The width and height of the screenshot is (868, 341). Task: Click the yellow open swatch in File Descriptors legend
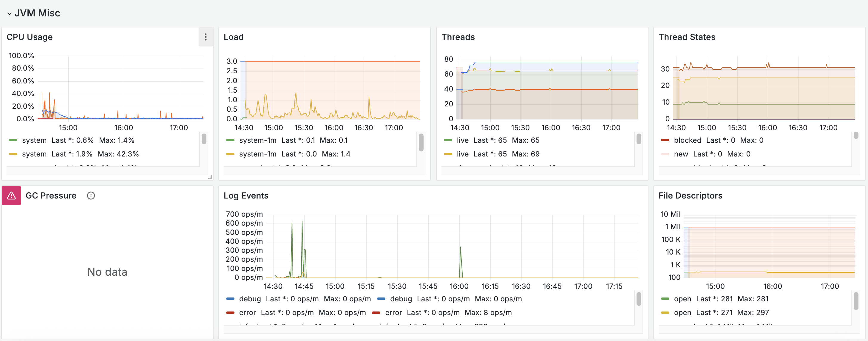tap(665, 313)
